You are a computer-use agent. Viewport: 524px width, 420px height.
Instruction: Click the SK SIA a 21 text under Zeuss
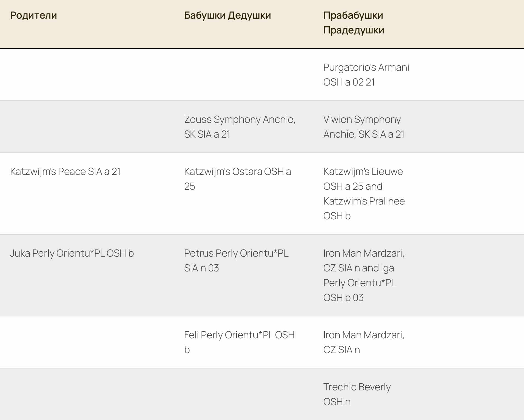click(207, 134)
